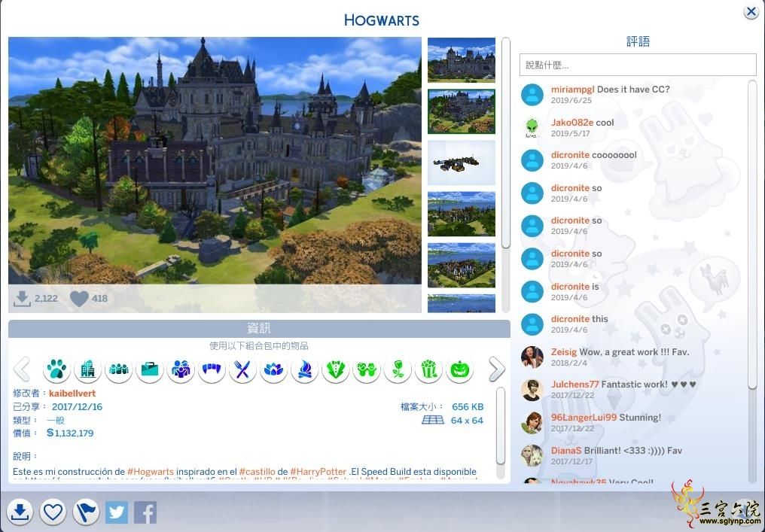Open the #Hogwarts hashtag
The image size is (765, 532).
151,472
